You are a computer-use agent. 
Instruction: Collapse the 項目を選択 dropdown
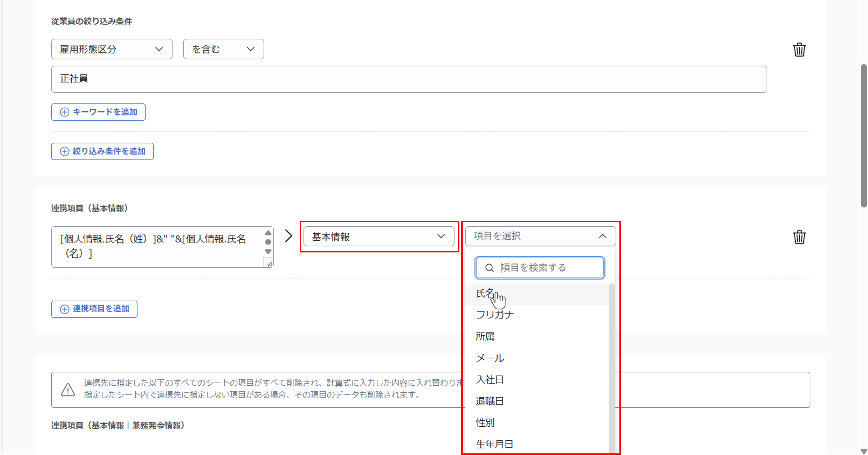[540, 236]
